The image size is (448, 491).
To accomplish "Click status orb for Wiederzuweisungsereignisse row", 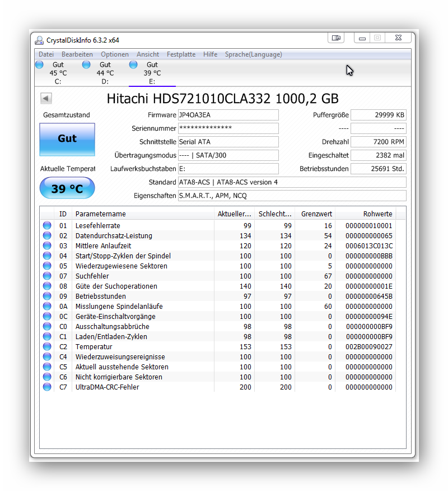I will (x=47, y=356).
